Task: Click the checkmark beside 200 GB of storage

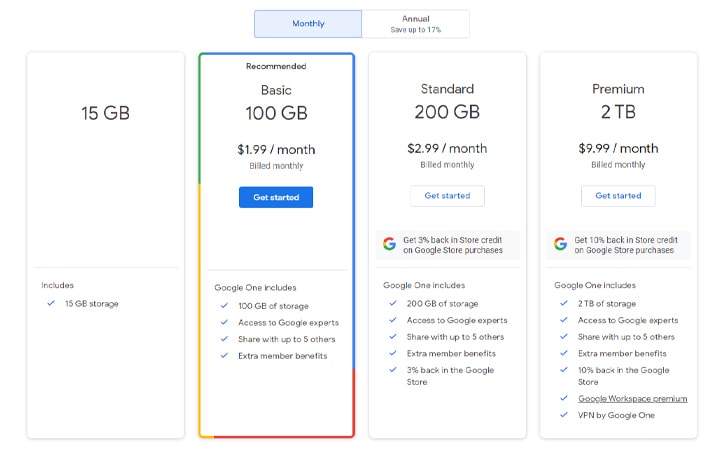Action: coord(393,303)
